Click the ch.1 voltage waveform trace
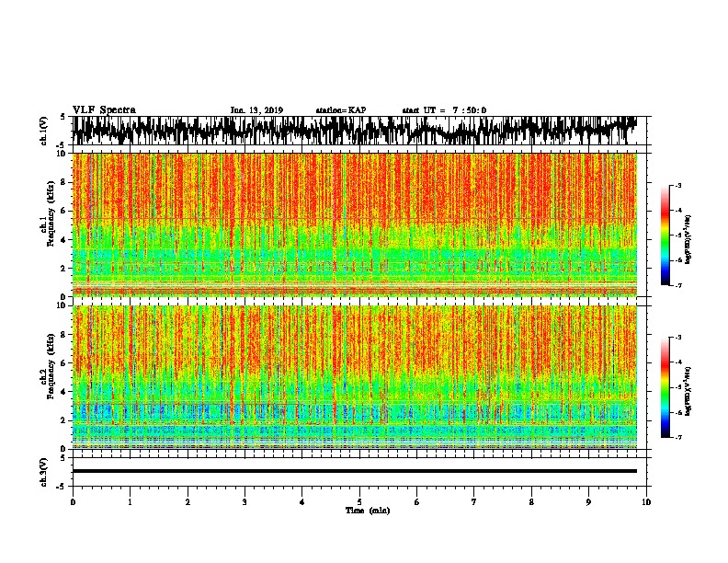The height and width of the screenshot is (563, 728). pyautogui.click(x=354, y=131)
